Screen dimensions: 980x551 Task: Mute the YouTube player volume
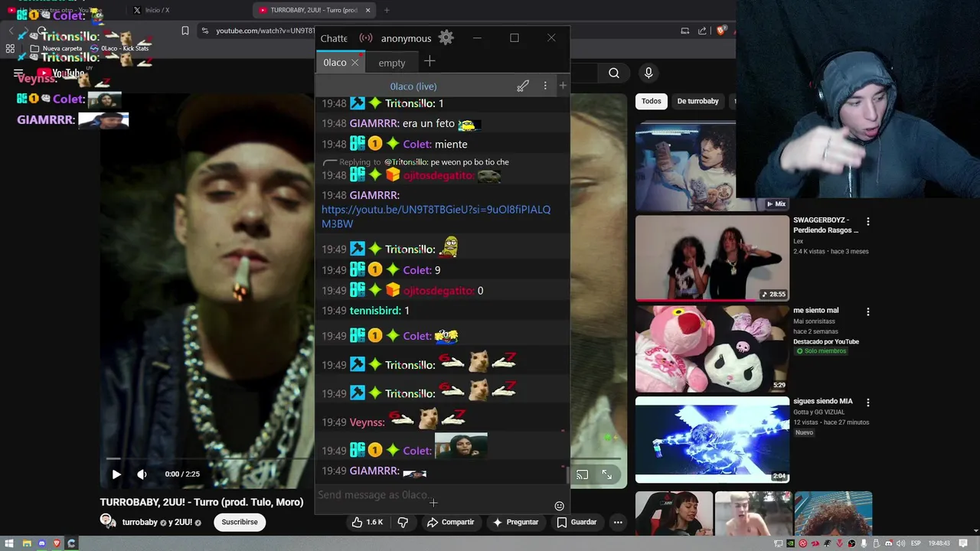142,474
